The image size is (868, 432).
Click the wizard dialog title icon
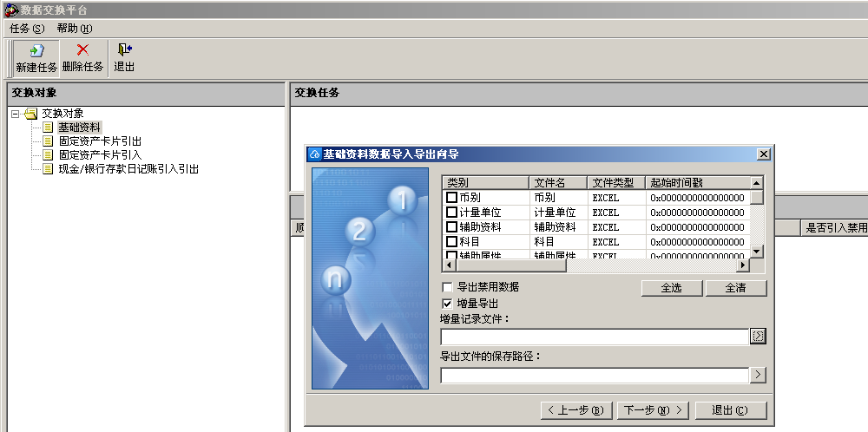(315, 154)
